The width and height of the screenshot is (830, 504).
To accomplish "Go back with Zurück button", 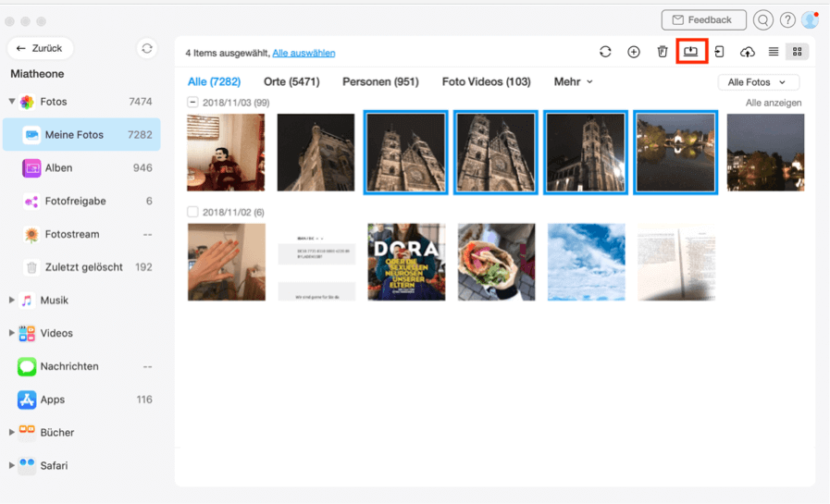I will pyautogui.click(x=40, y=48).
